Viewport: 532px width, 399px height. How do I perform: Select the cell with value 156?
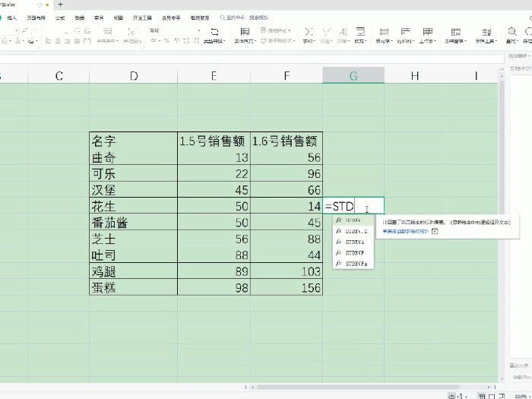pyautogui.click(x=287, y=287)
